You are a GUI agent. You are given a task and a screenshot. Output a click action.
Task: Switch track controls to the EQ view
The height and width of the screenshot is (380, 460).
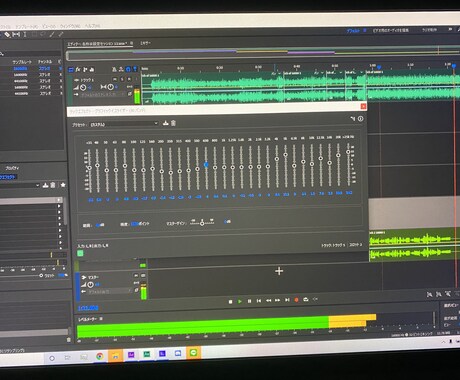tap(91, 69)
